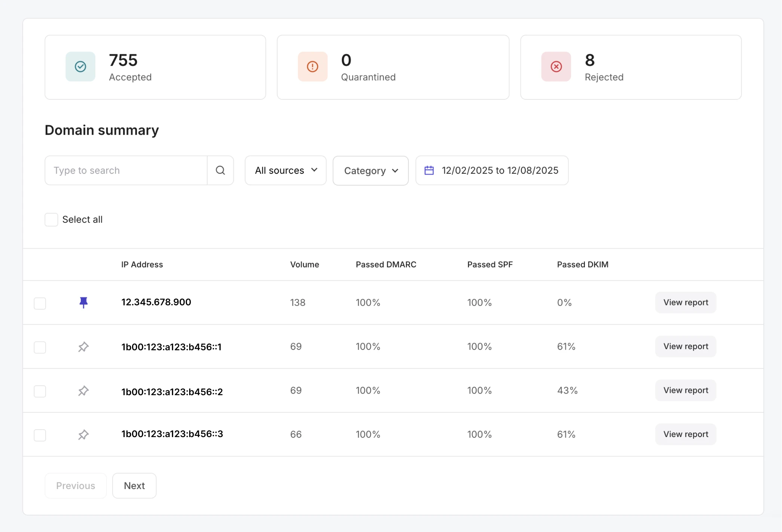The image size is (782, 532).
Task: Click the search input field
Action: point(126,170)
